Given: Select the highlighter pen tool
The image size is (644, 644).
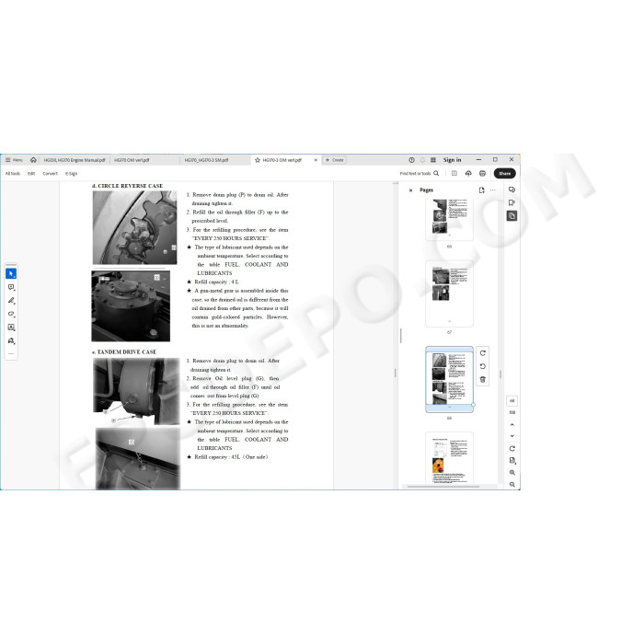Looking at the screenshot, I should click(11, 301).
